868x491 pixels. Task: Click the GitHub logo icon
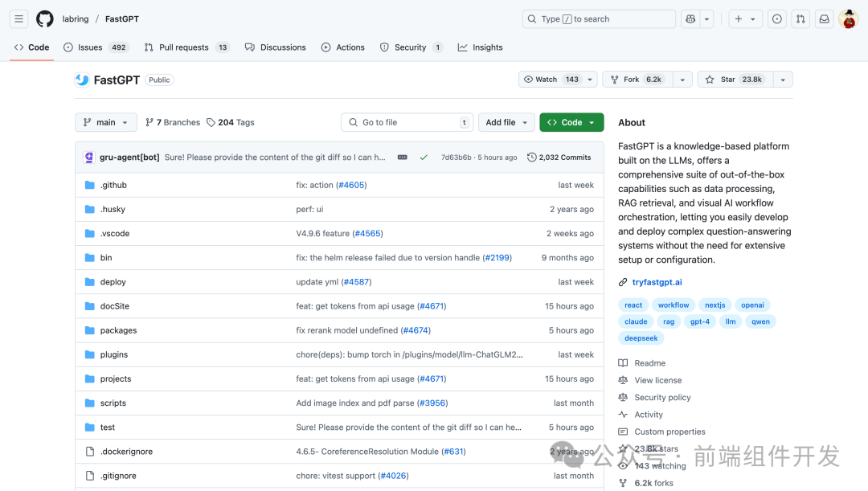point(45,18)
